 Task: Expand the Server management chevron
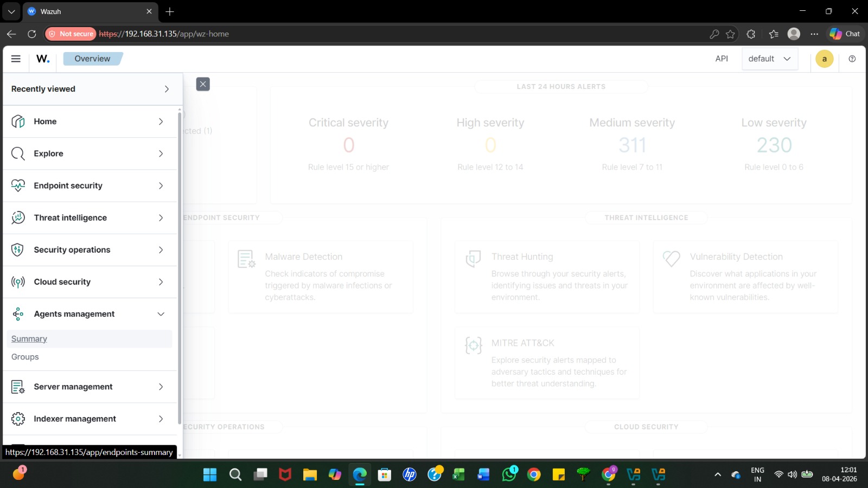coord(161,387)
